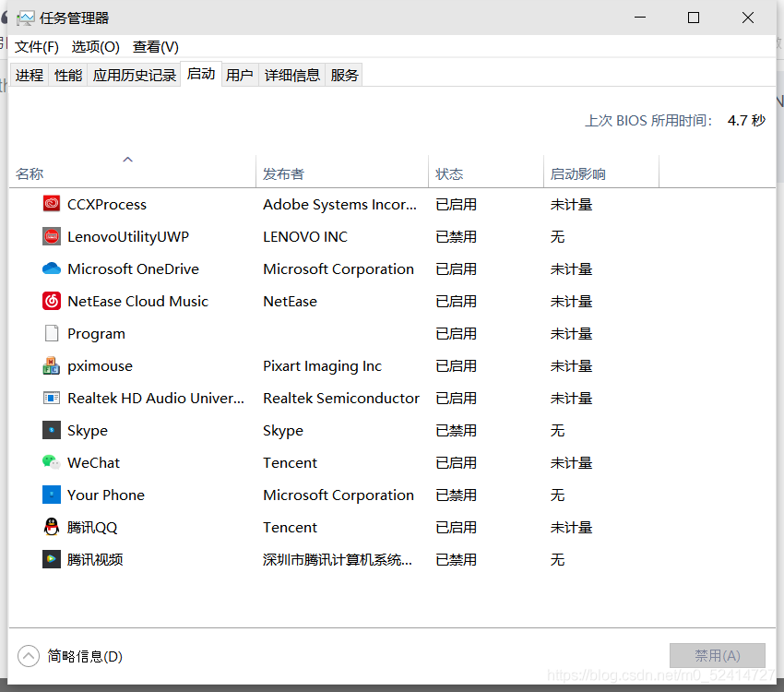
Task: Click the 已禁用 status of LenovoUtilityUWP
Action: (x=456, y=236)
